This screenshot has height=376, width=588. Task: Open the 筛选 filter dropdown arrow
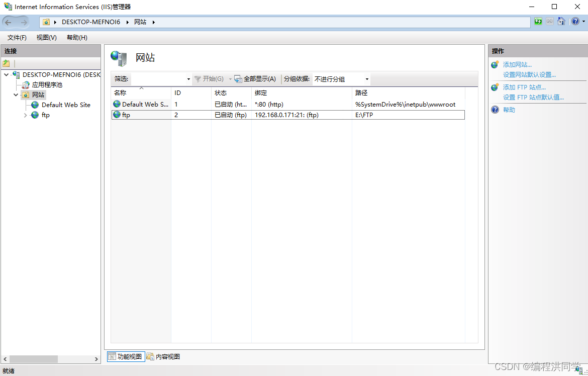click(188, 79)
